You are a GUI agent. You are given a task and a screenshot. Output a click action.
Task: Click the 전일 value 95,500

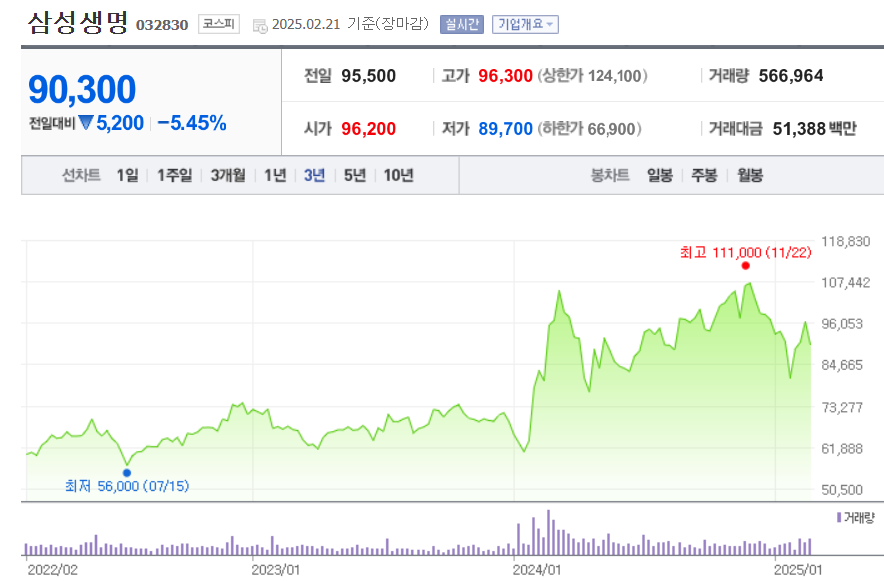pos(368,76)
